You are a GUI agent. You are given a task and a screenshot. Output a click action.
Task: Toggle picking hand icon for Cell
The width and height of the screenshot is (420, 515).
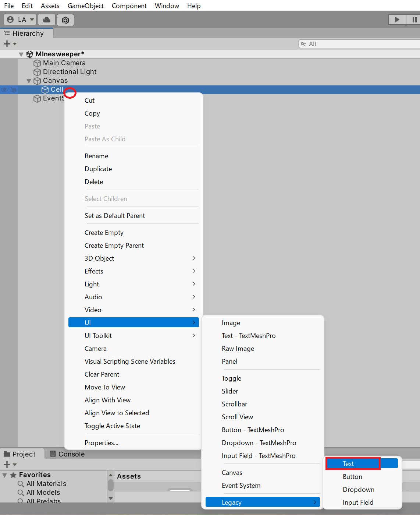[x=14, y=89]
